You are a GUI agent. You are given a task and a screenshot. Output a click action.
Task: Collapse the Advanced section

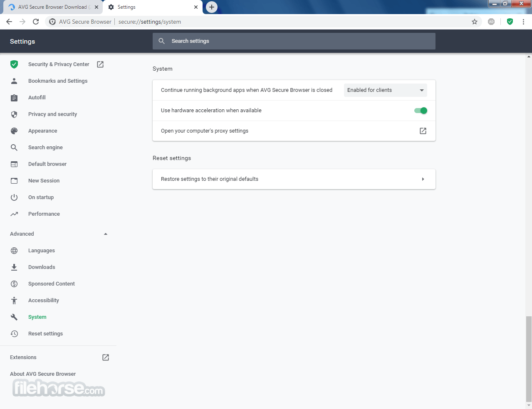tap(106, 234)
